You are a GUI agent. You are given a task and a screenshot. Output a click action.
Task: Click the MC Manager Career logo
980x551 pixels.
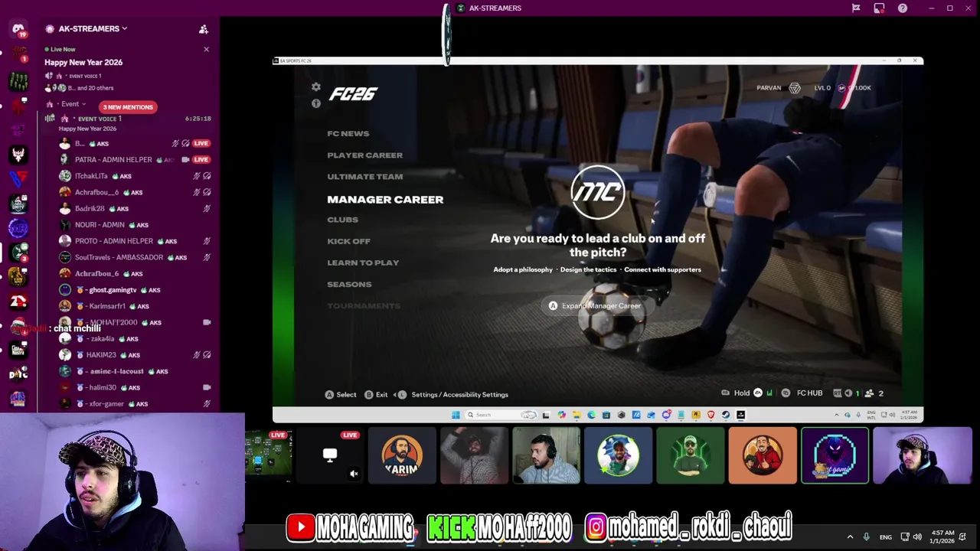(598, 192)
